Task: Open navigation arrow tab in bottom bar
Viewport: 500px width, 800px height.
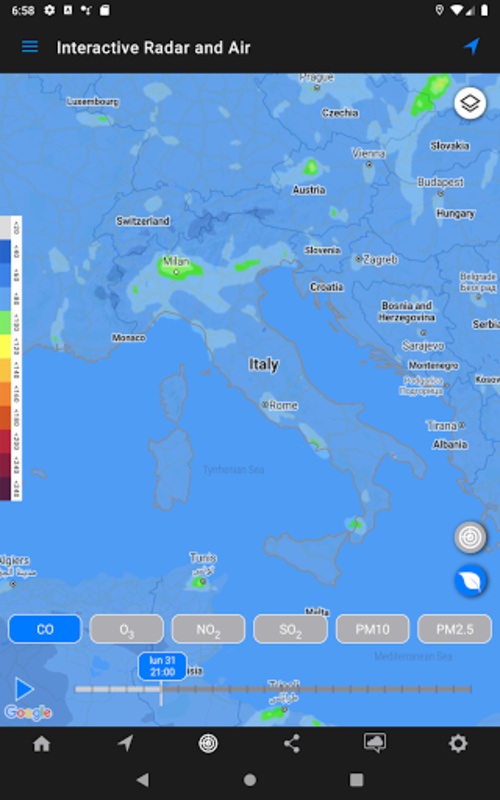Action: pos(125,743)
